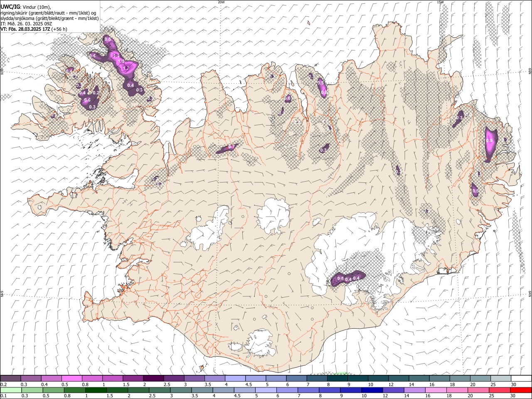Pick the pale green 0.1–0.3 rain legend swatch
Viewport: 532px width, 399px height.
point(11,390)
